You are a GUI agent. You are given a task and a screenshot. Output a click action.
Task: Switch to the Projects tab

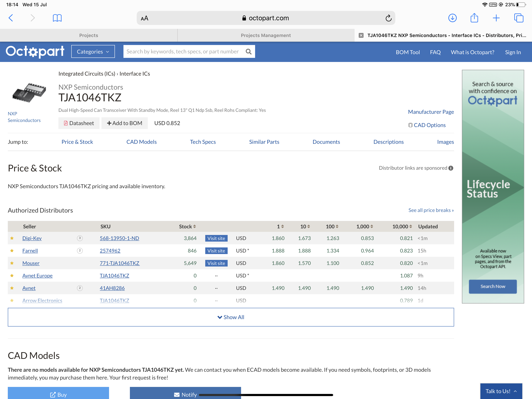point(89,35)
